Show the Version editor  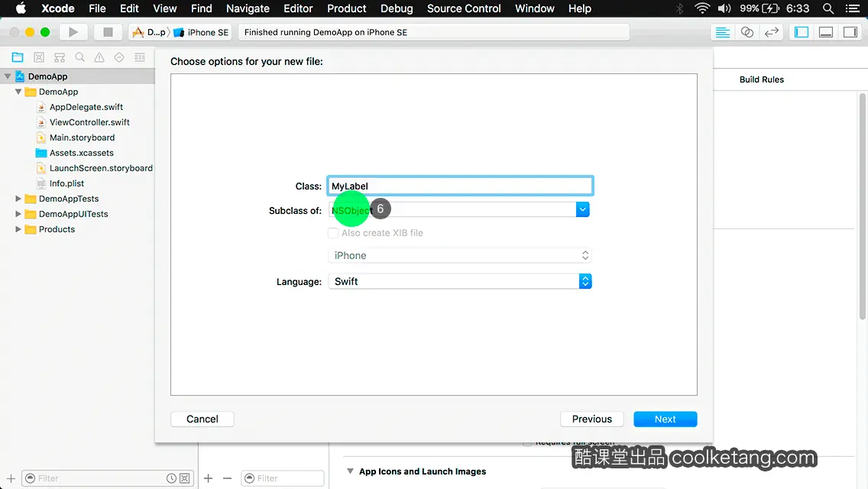[771, 32]
